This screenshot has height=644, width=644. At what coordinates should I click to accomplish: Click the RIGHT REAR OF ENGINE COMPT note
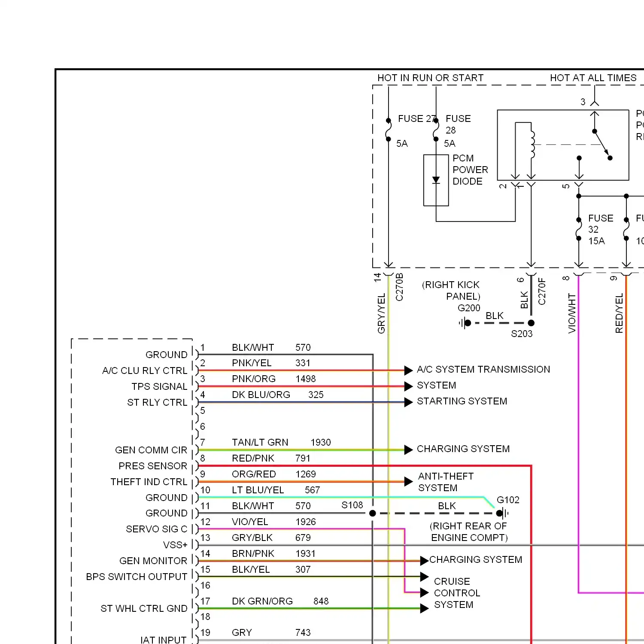(x=469, y=532)
